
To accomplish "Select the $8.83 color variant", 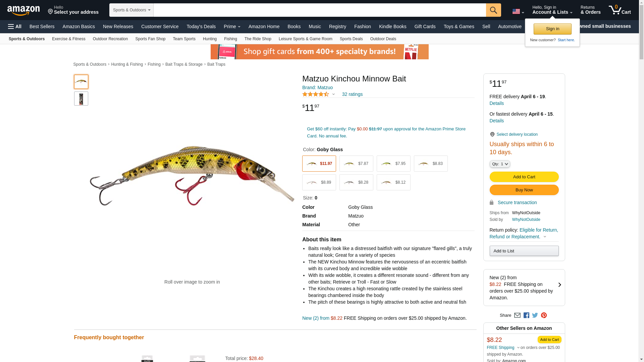I will coord(431,164).
